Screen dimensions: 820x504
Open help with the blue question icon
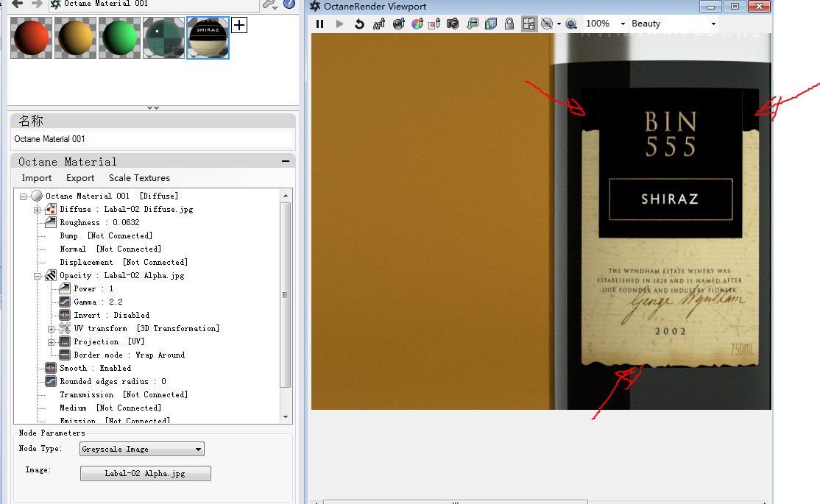coord(289,4)
